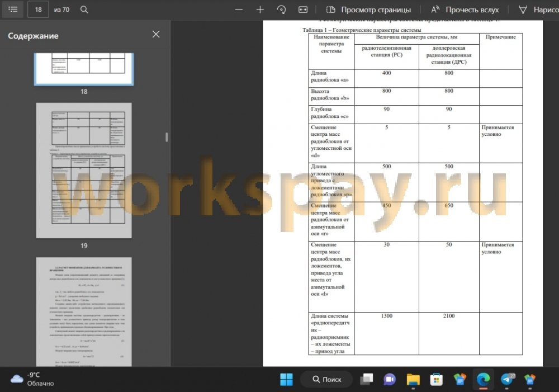Open File Explorer from the taskbar
This screenshot has height=392, width=559.
(413, 380)
